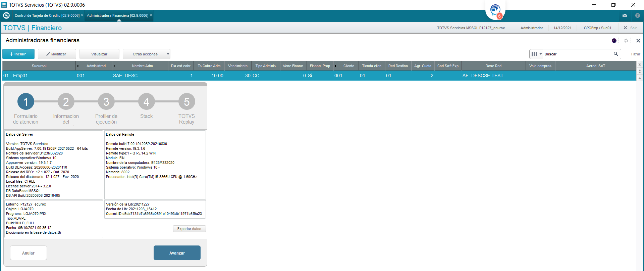Viewport: 644px width, 271px height.
Task: Click the arrow on Nombre Adm. column header
Action: point(114,66)
